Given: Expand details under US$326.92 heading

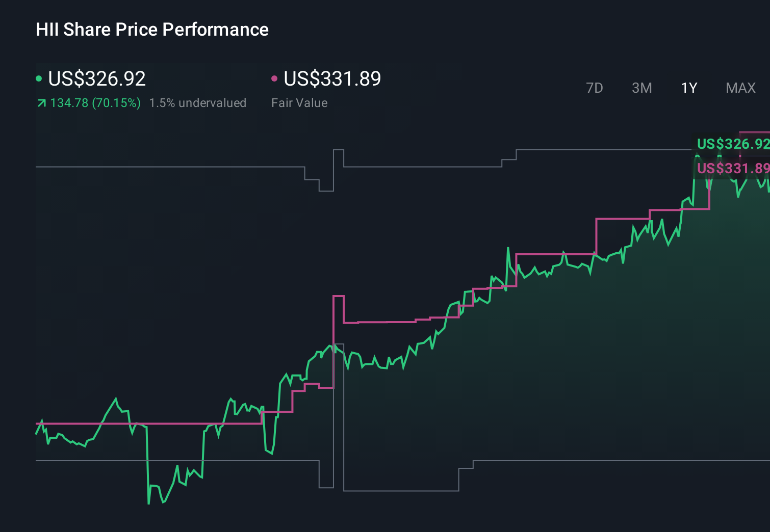Looking at the screenshot, I should [97, 78].
